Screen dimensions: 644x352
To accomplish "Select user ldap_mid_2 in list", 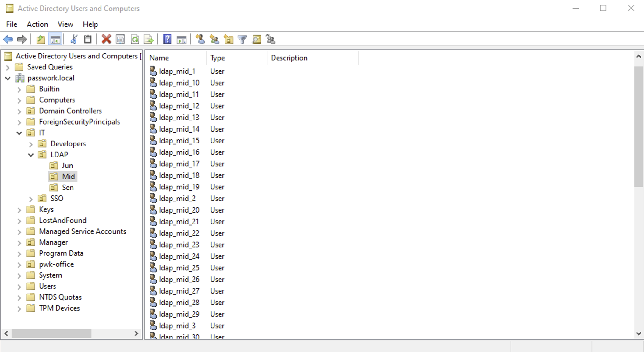I will [177, 199].
